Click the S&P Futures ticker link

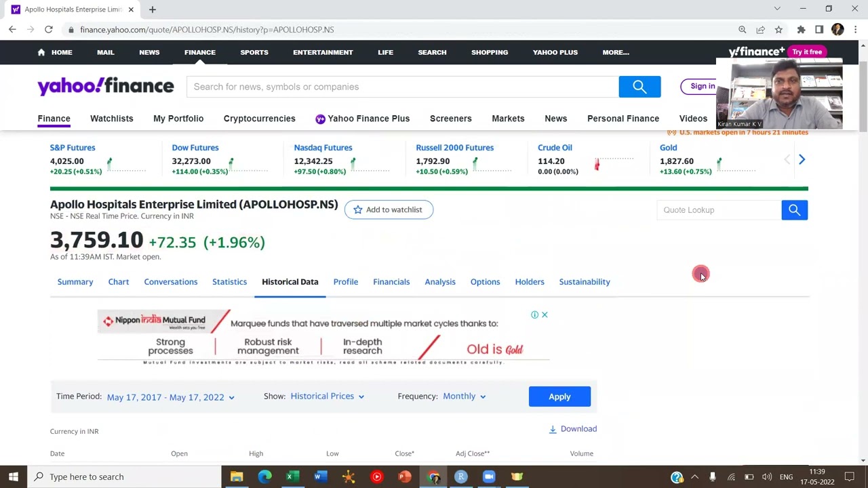pos(73,148)
